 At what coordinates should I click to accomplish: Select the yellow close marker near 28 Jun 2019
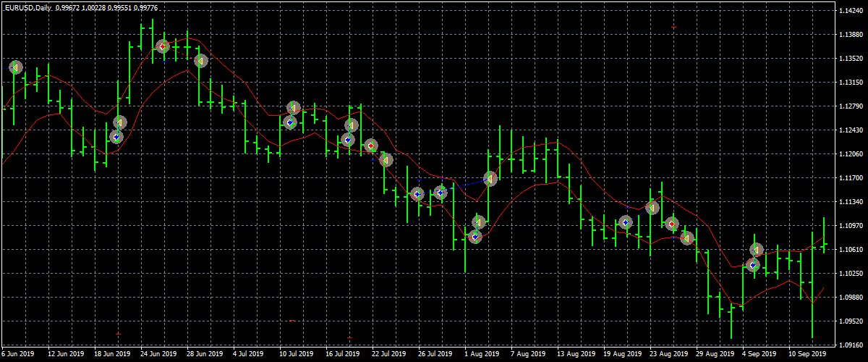[201, 61]
